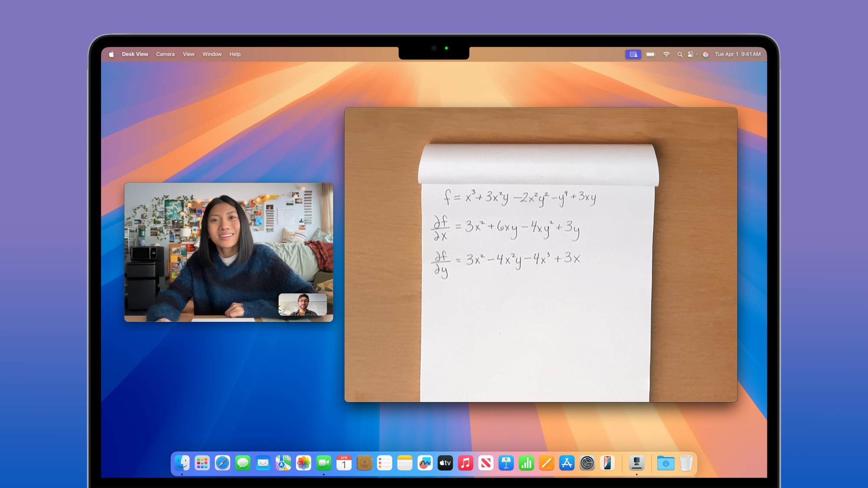
Task: Launch Apple Music from the Dock
Action: pos(466,463)
